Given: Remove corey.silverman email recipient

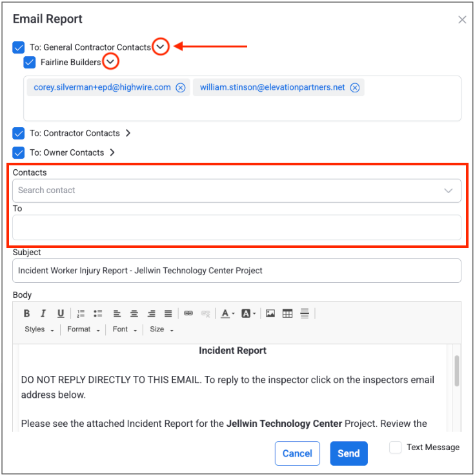Looking at the screenshot, I should point(181,88).
